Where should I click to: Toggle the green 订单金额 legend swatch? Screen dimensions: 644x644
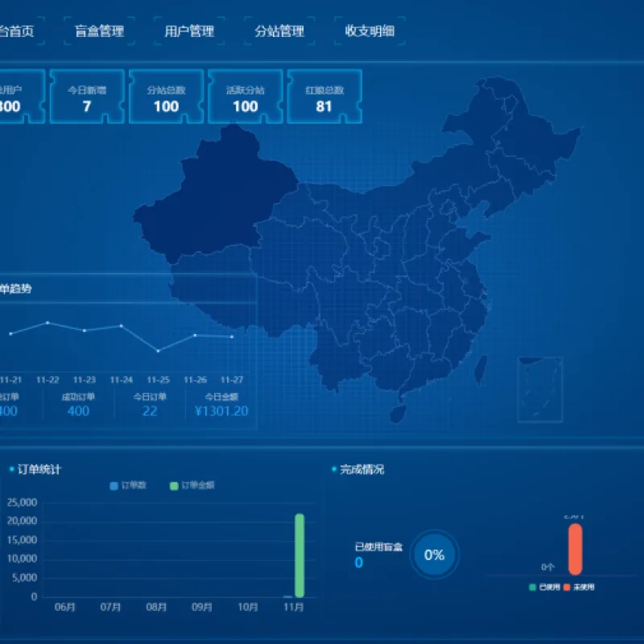(x=174, y=486)
